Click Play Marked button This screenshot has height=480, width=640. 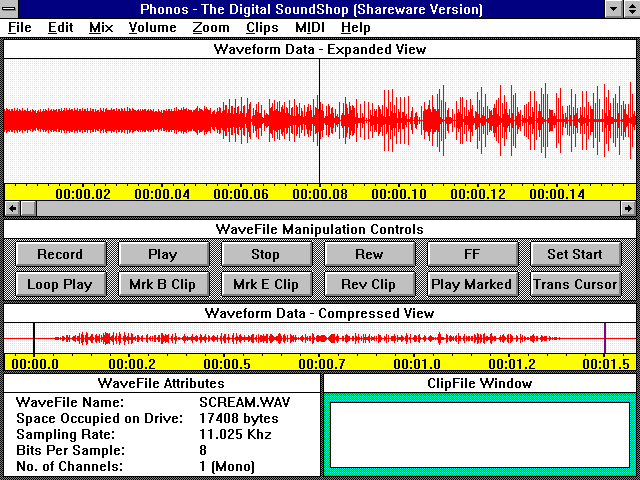(472, 284)
